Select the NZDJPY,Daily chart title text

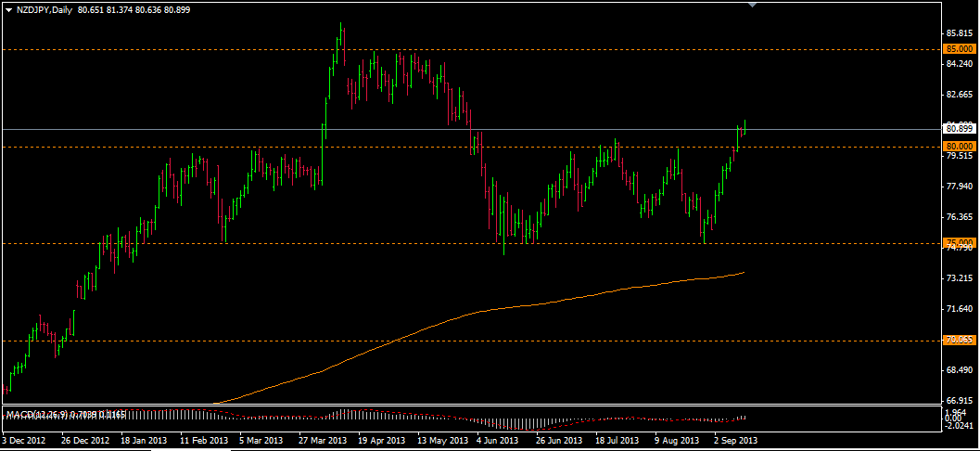44,10
